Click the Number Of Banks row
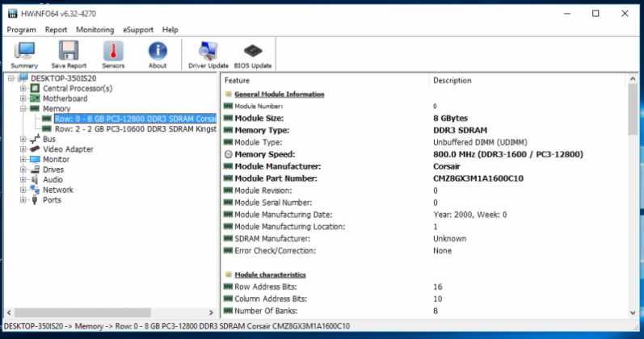Screen dimensions: 644x339 (423, 311)
